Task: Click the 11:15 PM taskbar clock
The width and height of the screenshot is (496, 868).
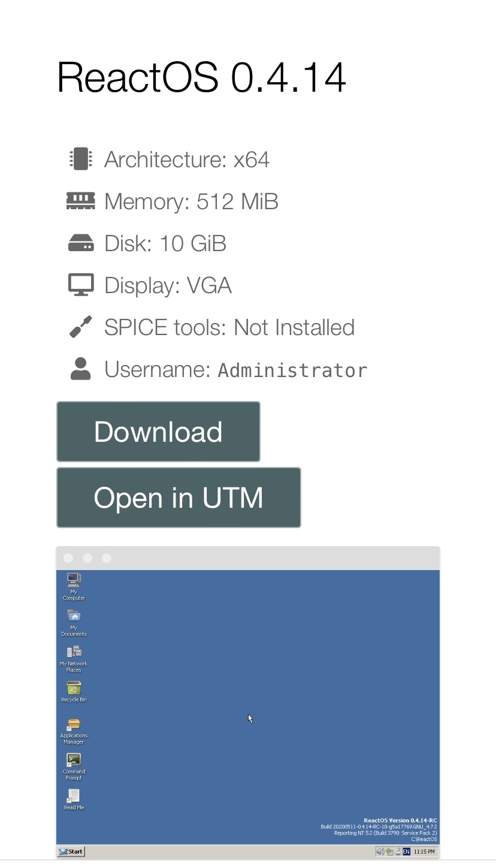Action: click(424, 851)
